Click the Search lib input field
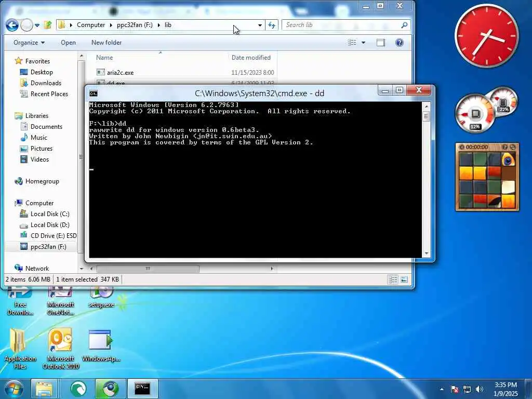The width and height of the screenshot is (532, 399). click(341, 25)
